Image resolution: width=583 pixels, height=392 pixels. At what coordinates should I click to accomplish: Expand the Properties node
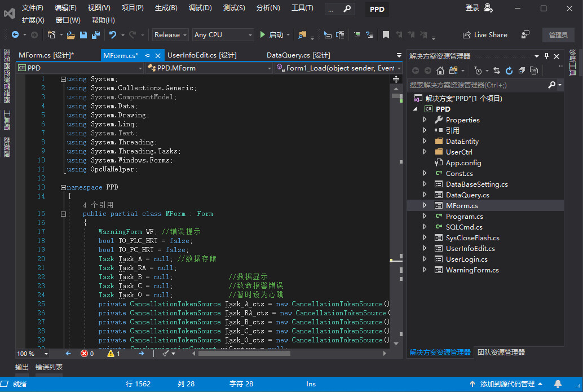(x=425, y=120)
